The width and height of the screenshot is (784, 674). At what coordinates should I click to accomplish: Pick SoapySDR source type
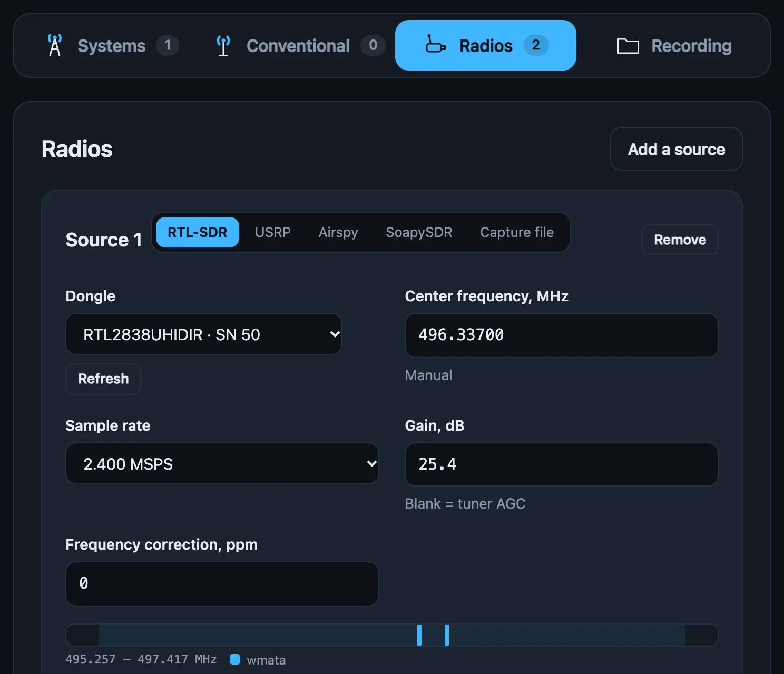click(x=419, y=232)
